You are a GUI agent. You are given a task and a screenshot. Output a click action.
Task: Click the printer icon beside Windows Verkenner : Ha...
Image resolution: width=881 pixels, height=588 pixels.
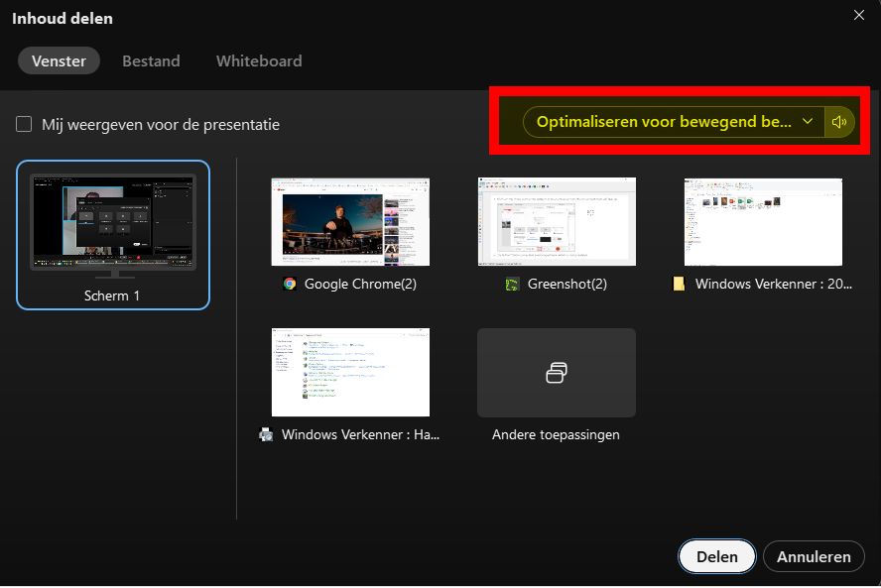pos(266,434)
